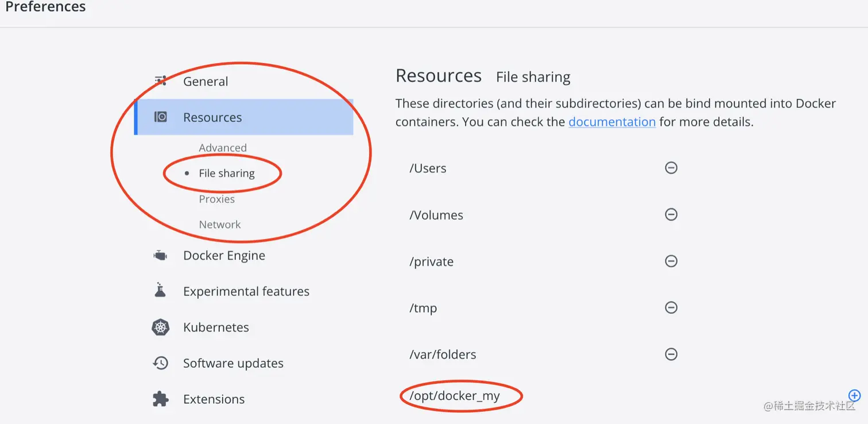Image resolution: width=868 pixels, height=424 pixels.
Task: Add the new directory with plus icon
Action: (855, 395)
